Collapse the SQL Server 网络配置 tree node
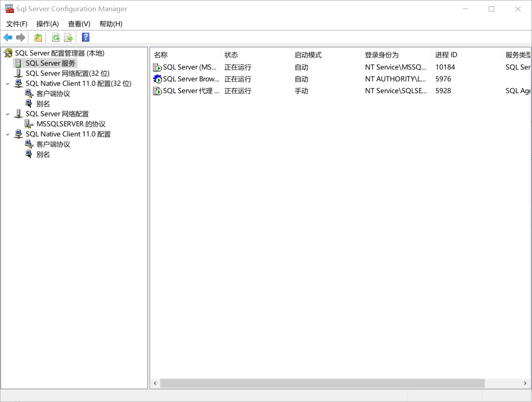 8,114
